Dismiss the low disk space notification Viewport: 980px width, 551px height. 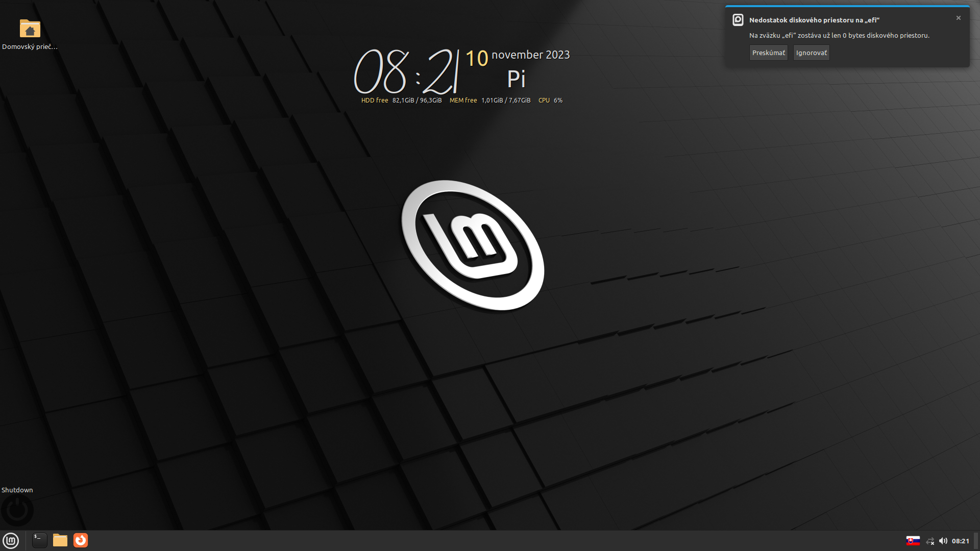coord(958,18)
